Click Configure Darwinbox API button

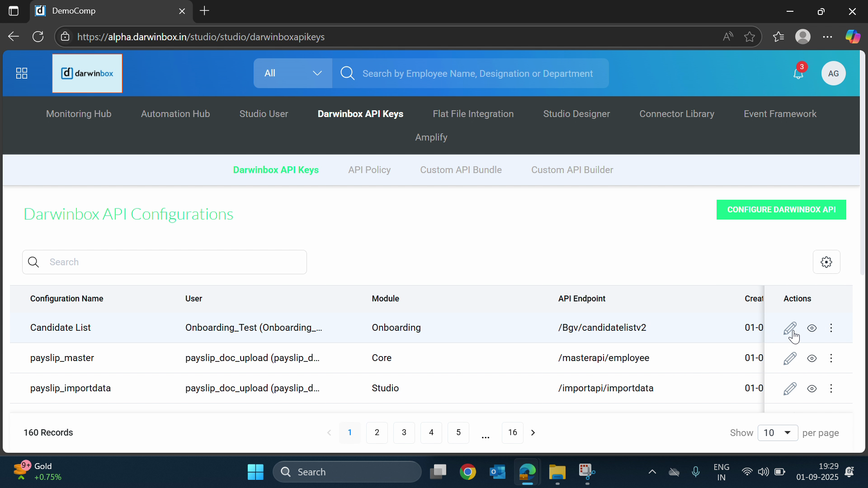pos(781,210)
